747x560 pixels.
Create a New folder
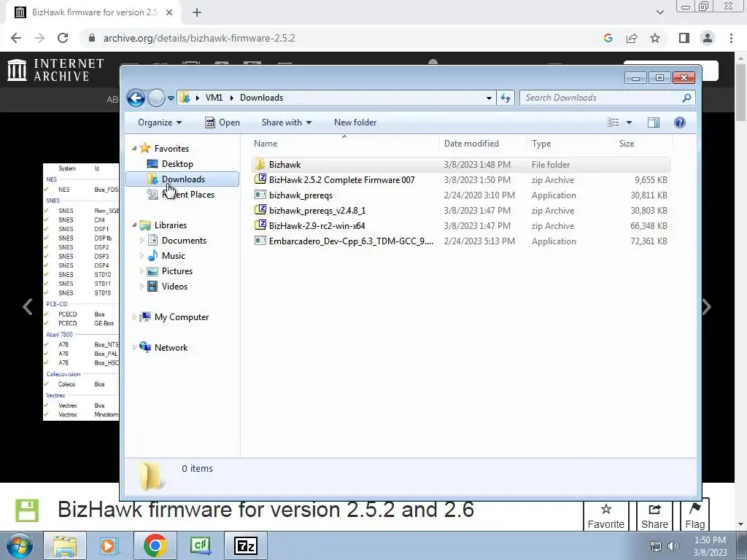point(355,122)
